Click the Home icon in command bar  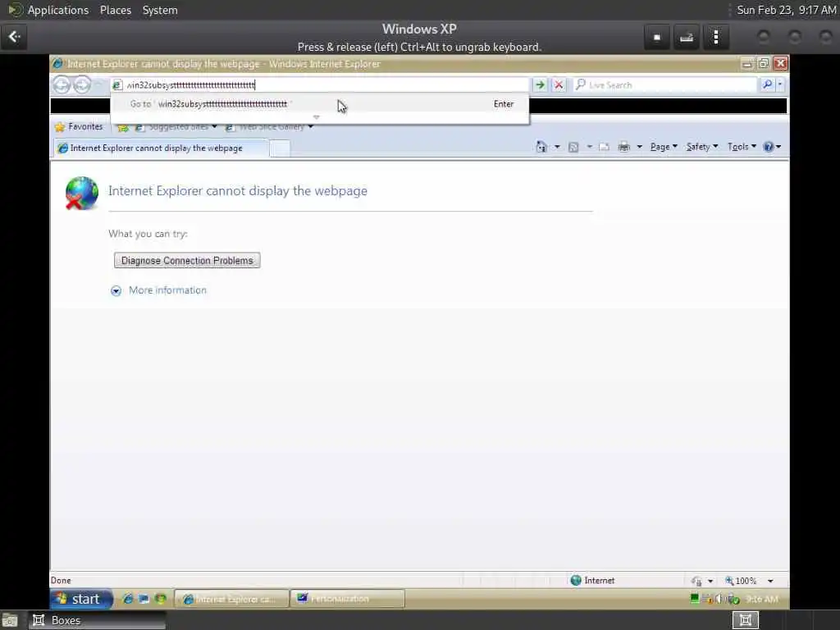tap(541, 147)
